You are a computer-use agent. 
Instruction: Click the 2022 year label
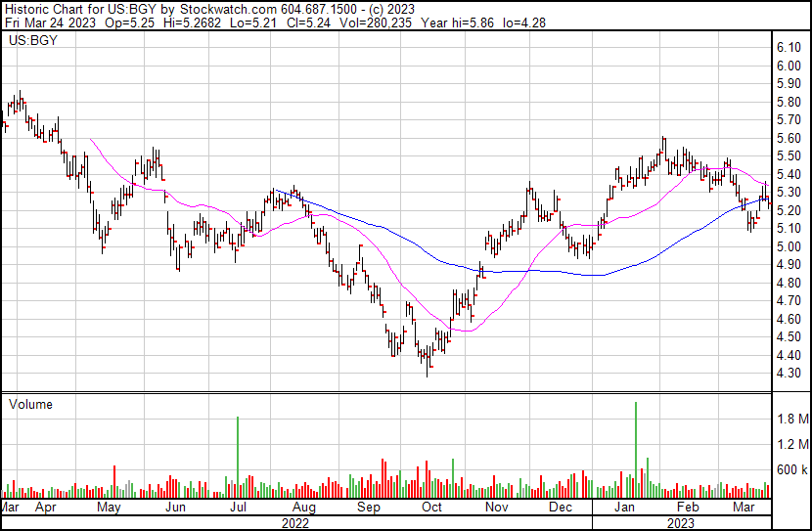pyautogui.click(x=293, y=523)
